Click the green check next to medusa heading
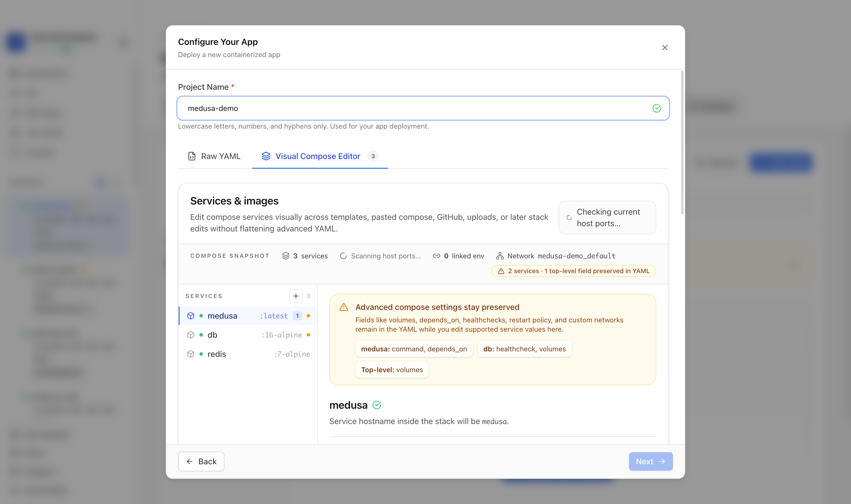Viewport: 851px width, 504px height. 377,405
